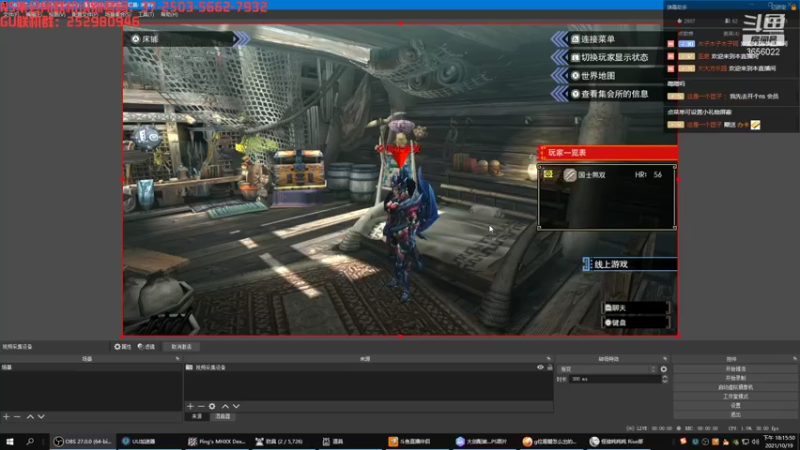
Task: Toggle lock icon for 视频采集设备 source
Action: coord(549,367)
